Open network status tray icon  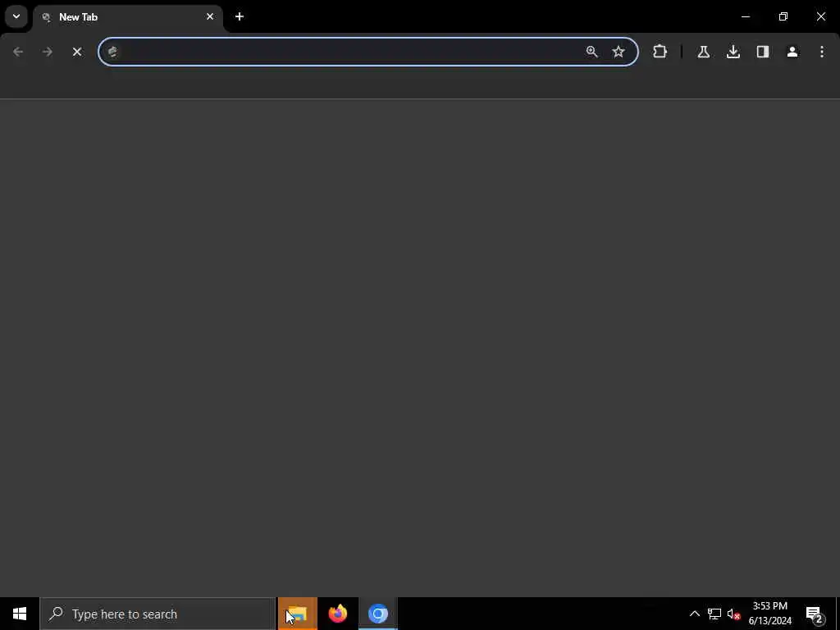coord(714,614)
